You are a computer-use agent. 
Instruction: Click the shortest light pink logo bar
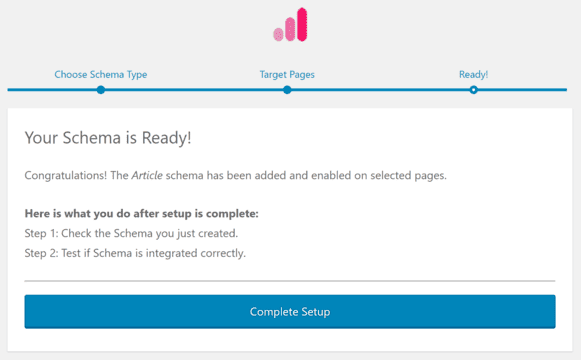(278, 34)
